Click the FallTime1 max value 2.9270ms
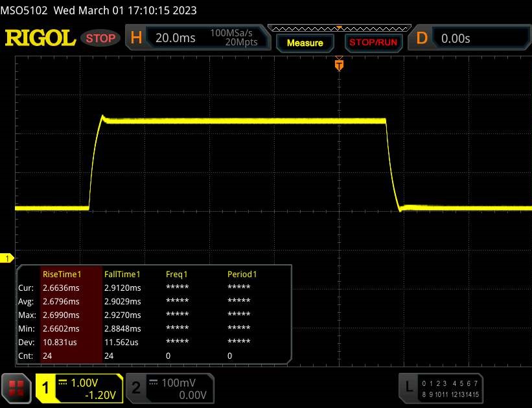The image size is (532, 408). [x=122, y=315]
